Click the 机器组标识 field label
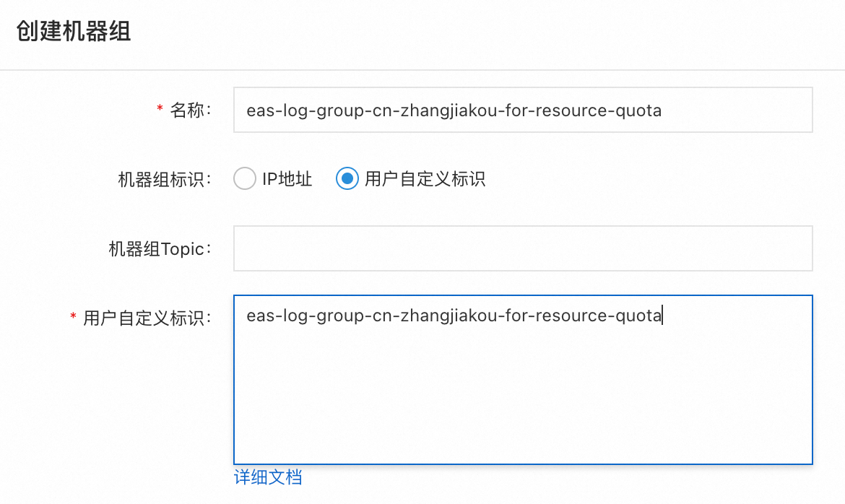845x504 pixels. tap(165, 179)
